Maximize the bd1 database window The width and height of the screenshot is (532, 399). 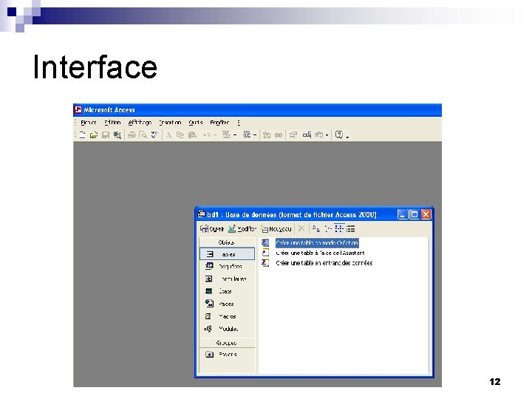pyautogui.click(x=415, y=214)
